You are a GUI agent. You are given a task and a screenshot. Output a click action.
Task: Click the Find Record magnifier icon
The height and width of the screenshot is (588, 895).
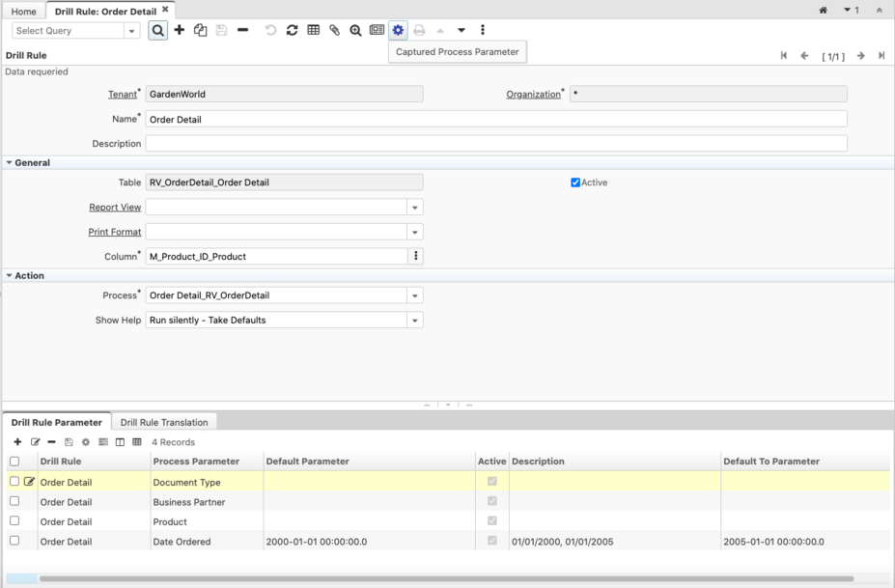coord(158,30)
